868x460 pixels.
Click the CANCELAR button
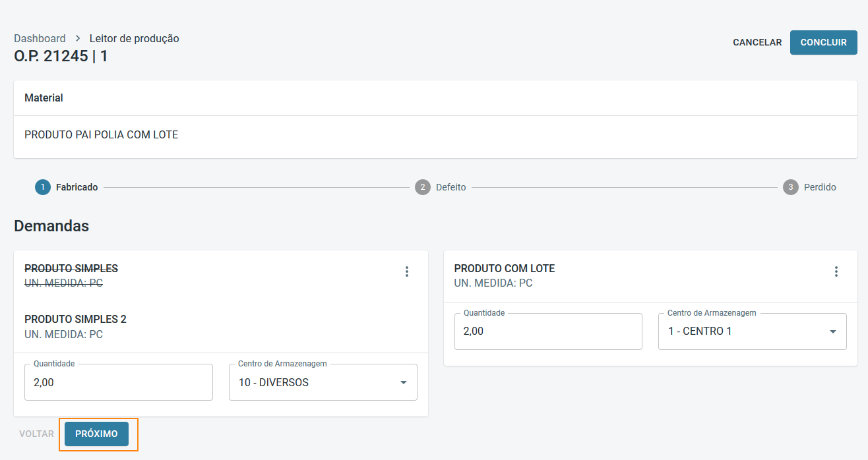tap(757, 42)
